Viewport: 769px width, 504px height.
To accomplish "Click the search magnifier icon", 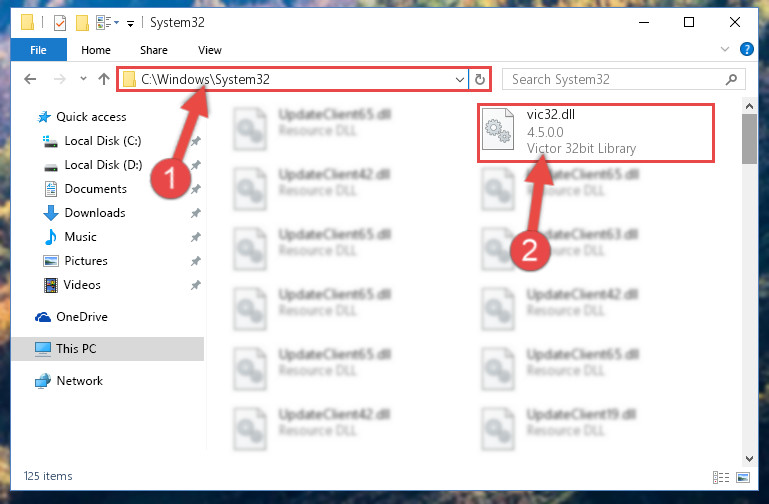I will coord(731,79).
